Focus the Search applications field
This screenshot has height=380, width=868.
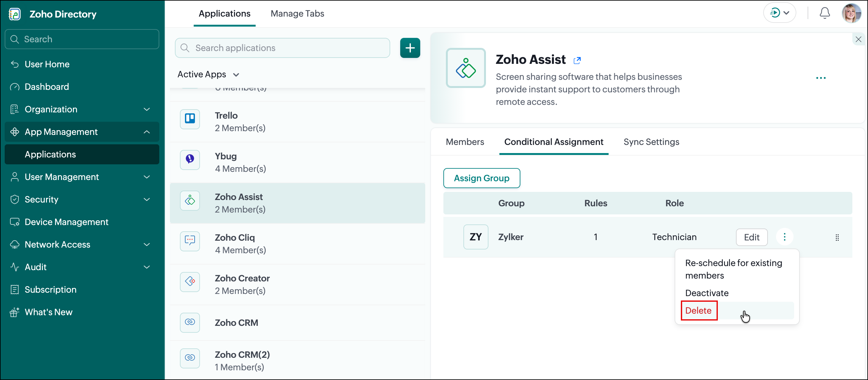(x=282, y=48)
